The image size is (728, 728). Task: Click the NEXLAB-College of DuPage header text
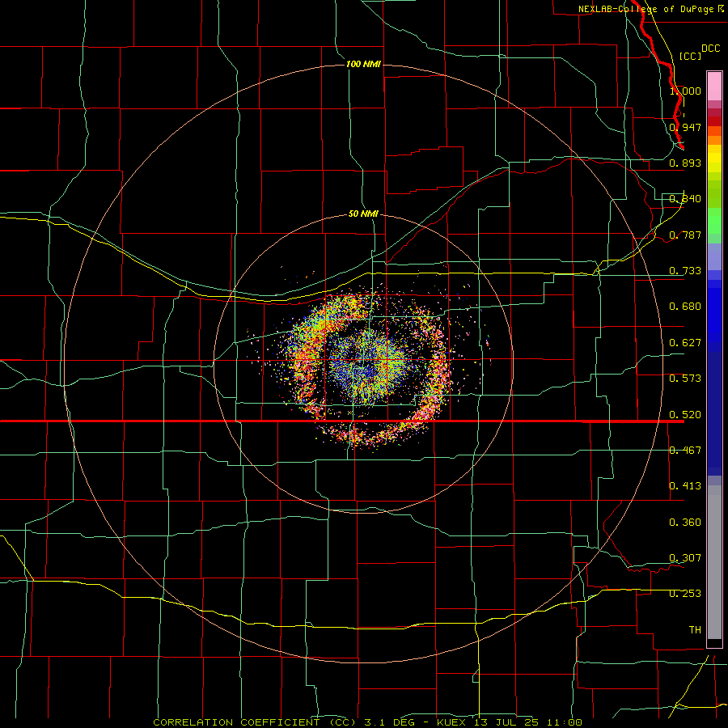pyautogui.click(x=645, y=9)
